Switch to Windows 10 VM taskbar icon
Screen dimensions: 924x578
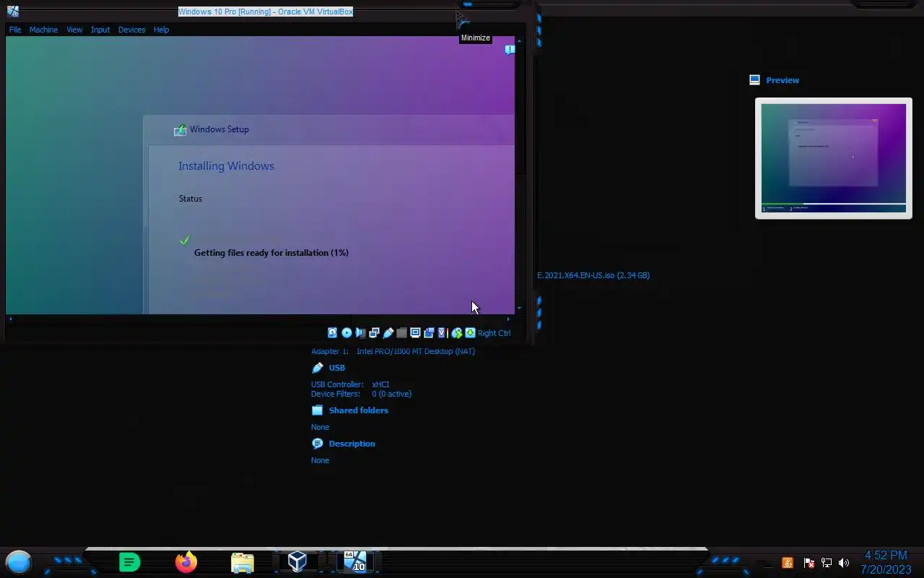(x=355, y=561)
